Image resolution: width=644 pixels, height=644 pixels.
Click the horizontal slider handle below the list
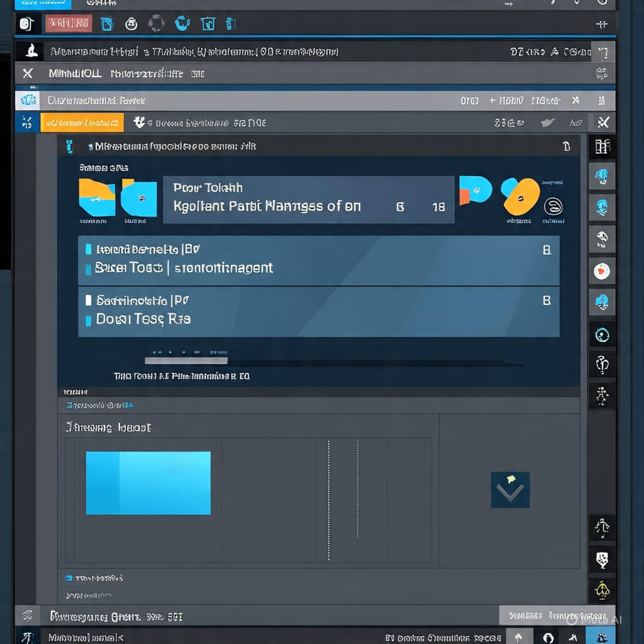(x=186, y=360)
